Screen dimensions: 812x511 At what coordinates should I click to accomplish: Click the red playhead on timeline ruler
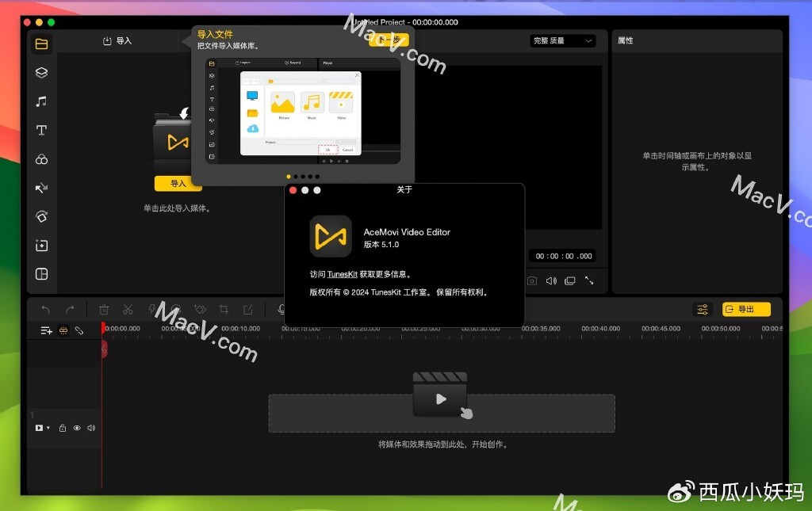tap(103, 328)
